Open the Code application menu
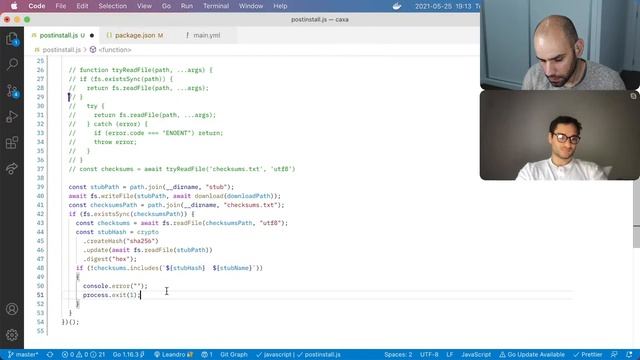Image resolution: width=640 pixels, height=360 pixels. coord(37,6)
